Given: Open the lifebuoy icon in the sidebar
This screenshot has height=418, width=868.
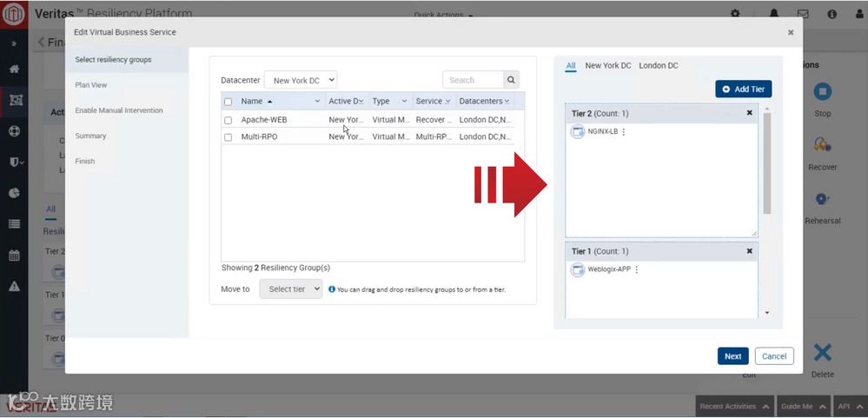Looking at the screenshot, I should [x=15, y=131].
